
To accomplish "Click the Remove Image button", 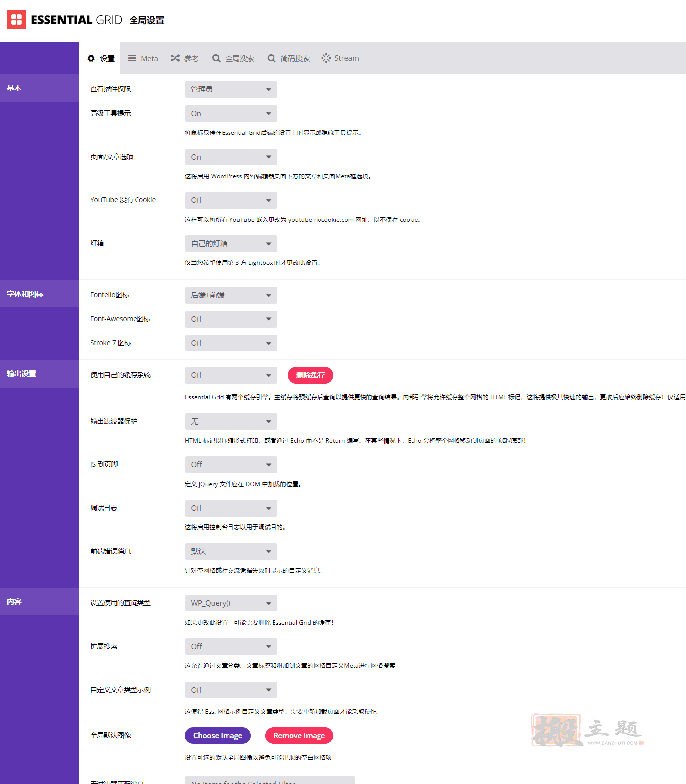I will (299, 736).
